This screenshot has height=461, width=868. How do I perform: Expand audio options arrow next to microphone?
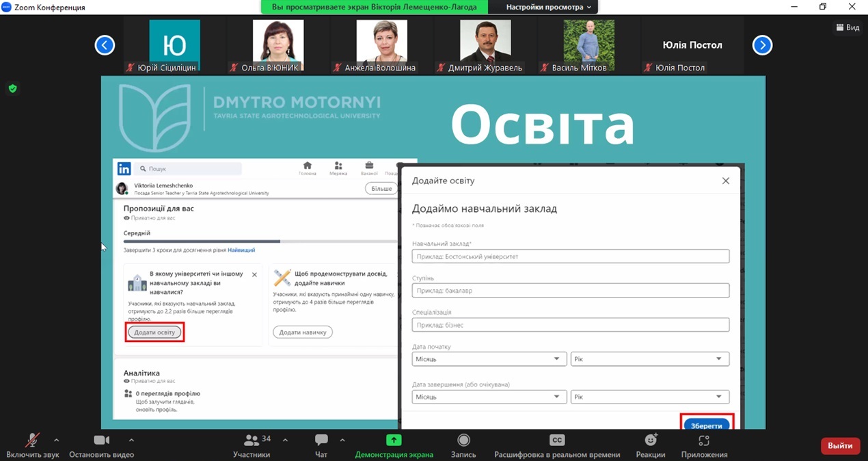(56, 440)
